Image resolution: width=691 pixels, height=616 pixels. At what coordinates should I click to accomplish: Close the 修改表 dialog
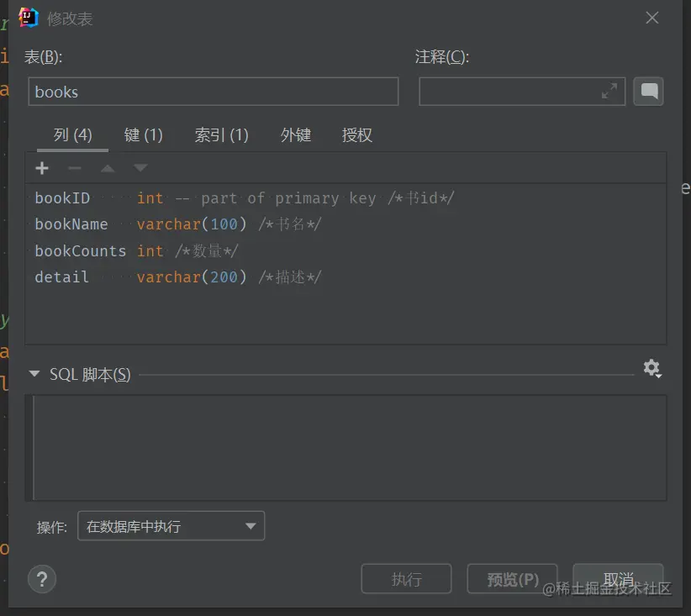[x=651, y=18]
